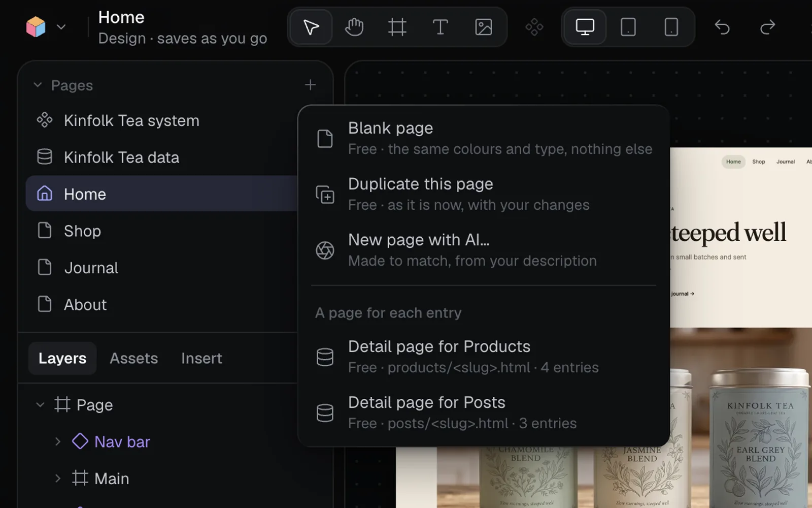812x508 pixels.
Task: Switch to tablet preview device
Action: click(628, 27)
